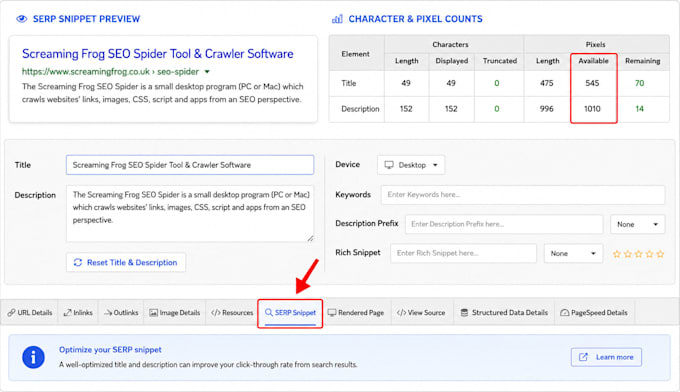Click the second rating star

click(628, 254)
